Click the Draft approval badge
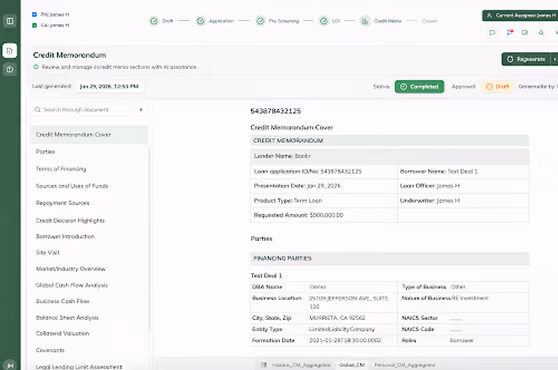558x370 pixels. click(498, 86)
